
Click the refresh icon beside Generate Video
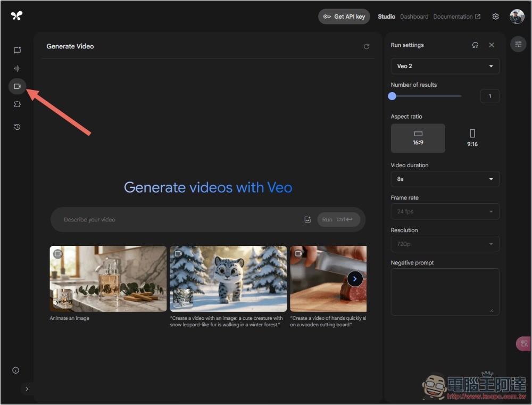point(367,46)
